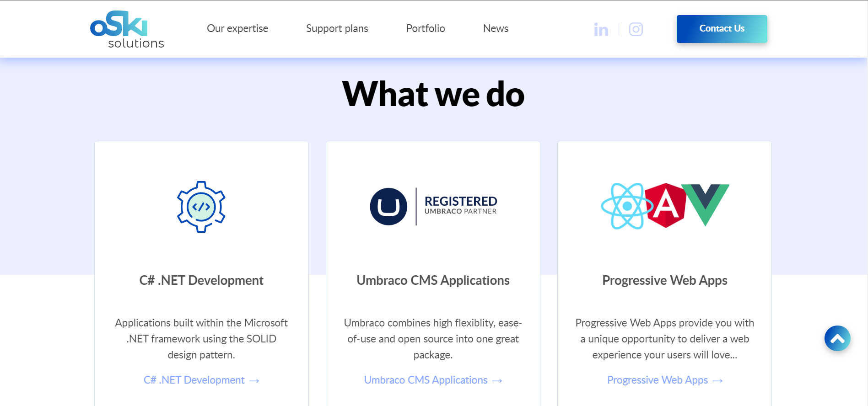
Task: Click the Progressive Web Apps card heading
Action: coord(665,280)
